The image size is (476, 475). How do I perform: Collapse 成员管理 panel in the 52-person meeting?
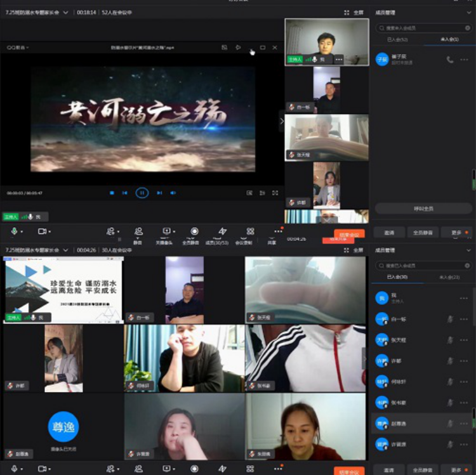(x=469, y=13)
